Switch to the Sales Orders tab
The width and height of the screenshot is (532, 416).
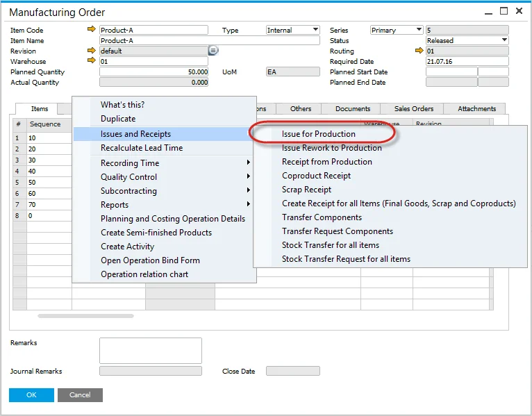tap(414, 109)
